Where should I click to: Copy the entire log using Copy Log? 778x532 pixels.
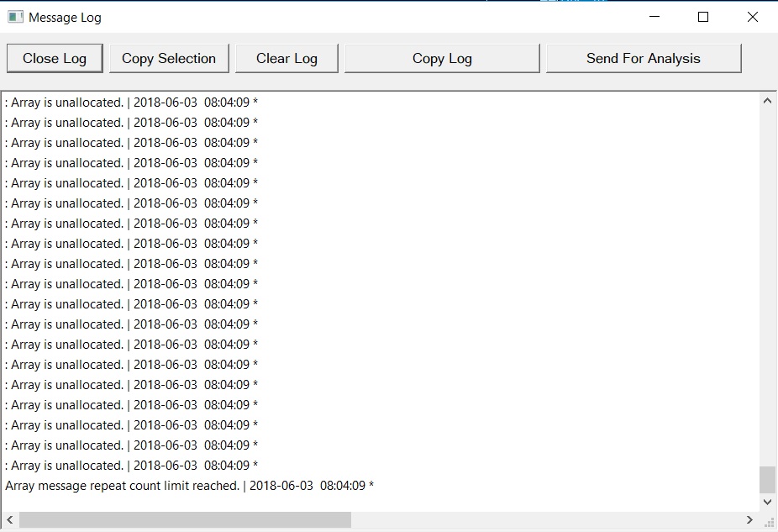pos(442,59)
